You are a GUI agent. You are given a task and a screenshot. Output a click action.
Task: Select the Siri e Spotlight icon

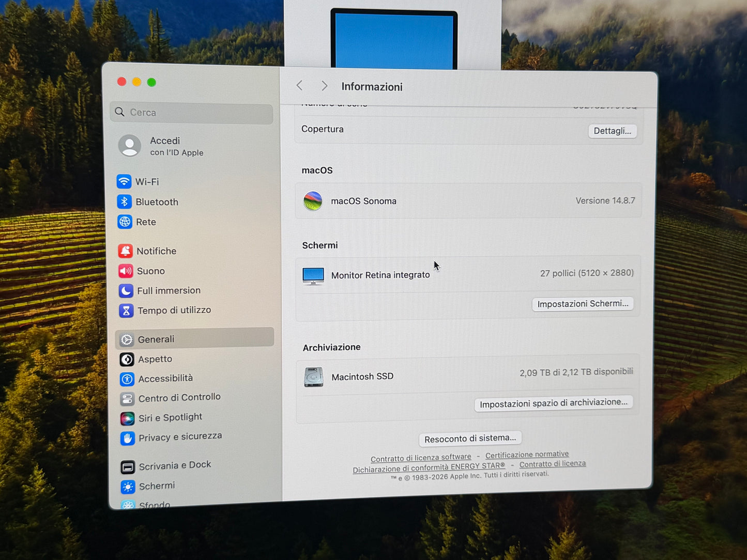click(127, 418)
